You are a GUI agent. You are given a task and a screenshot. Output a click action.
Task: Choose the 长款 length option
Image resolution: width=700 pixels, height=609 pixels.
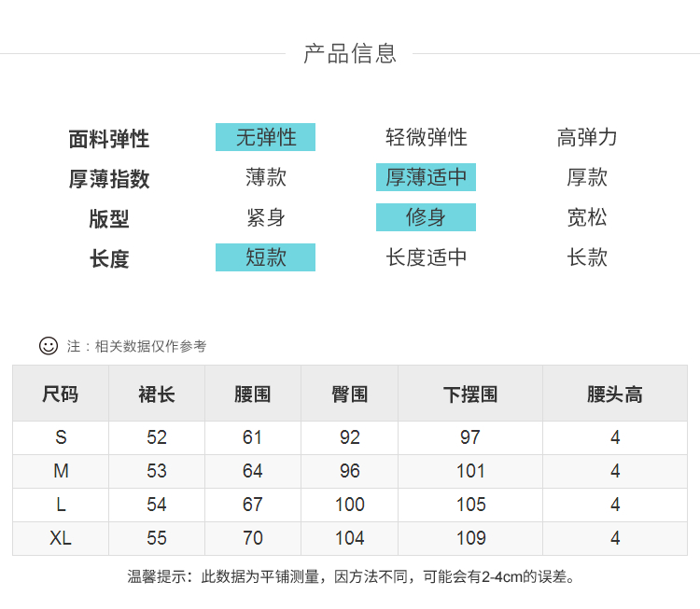tap(587, 257)
